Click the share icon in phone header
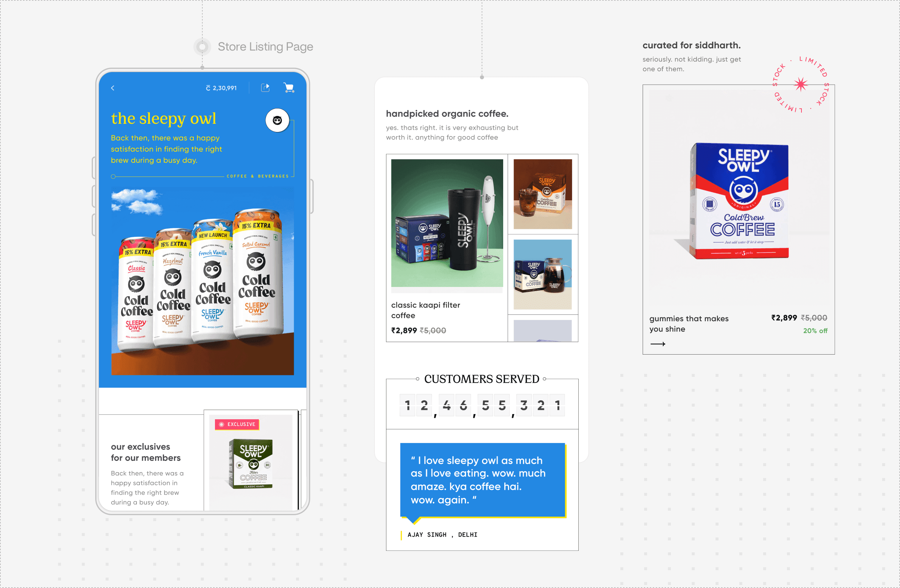 pos(266,88)
